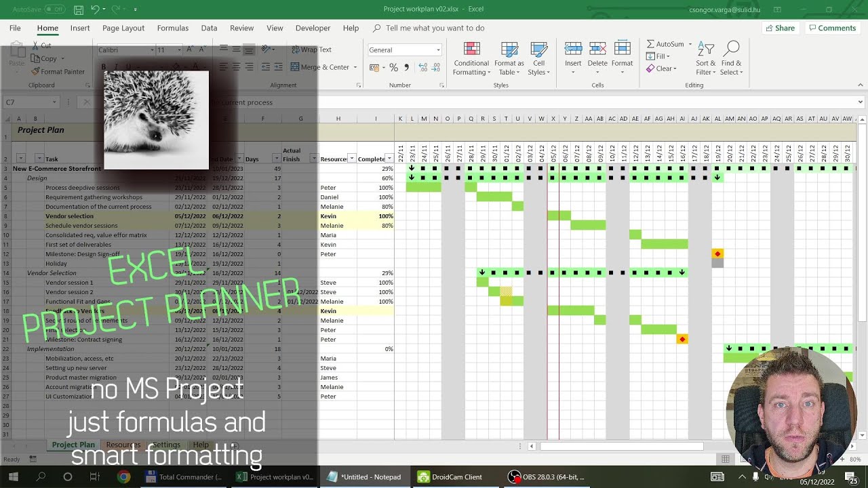
Task: Switch to Untitled Notepad on taskbar
Action: (x=364, y=476)
